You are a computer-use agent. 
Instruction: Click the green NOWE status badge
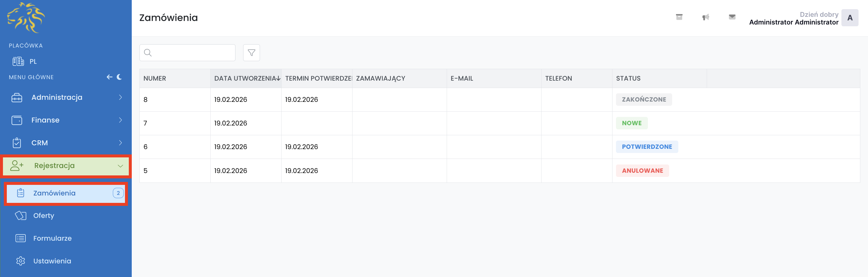[x=631, y=123]
